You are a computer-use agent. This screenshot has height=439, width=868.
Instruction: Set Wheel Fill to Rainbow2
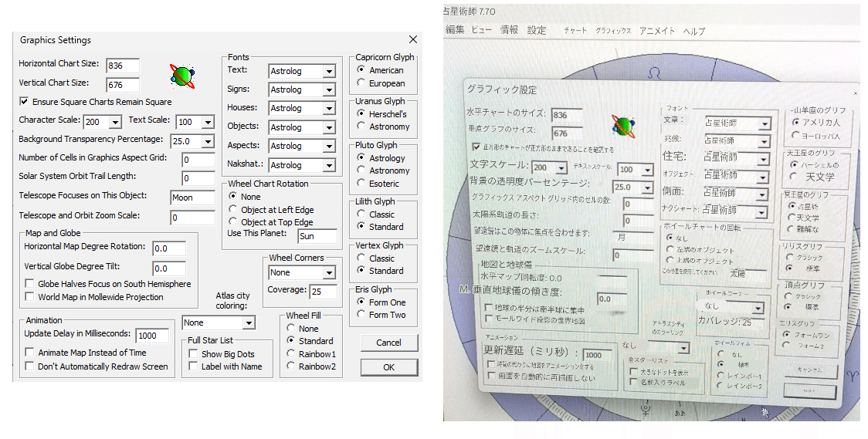[x=290, y=366]
